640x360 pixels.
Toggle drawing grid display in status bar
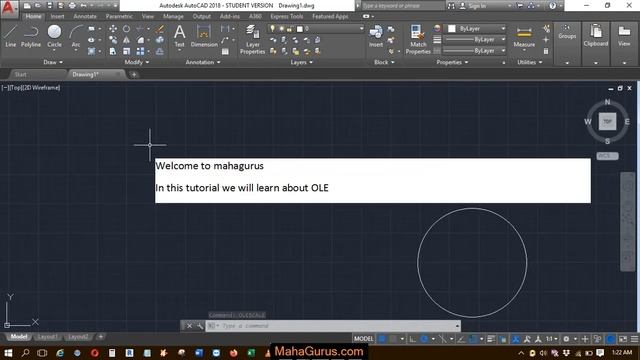click(x=382, y=339)
